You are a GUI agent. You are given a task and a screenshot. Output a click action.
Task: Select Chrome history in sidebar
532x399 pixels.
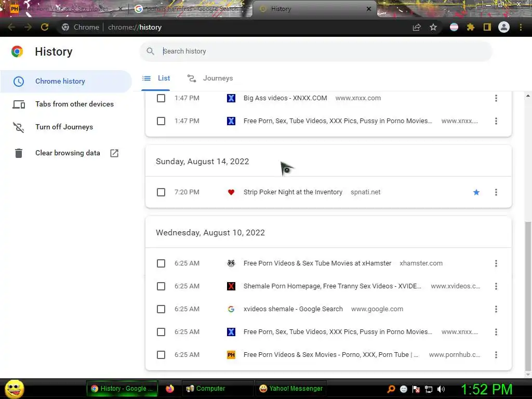pos(66,82)
